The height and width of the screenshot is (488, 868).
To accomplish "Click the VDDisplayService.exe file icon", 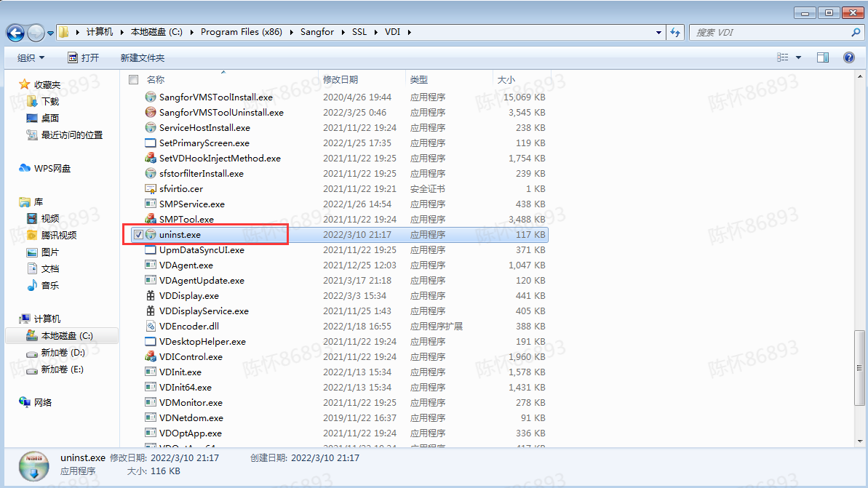I will click(151, 311).
